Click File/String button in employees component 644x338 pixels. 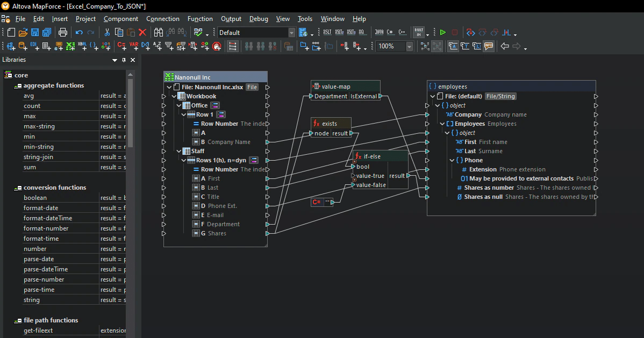500,96
